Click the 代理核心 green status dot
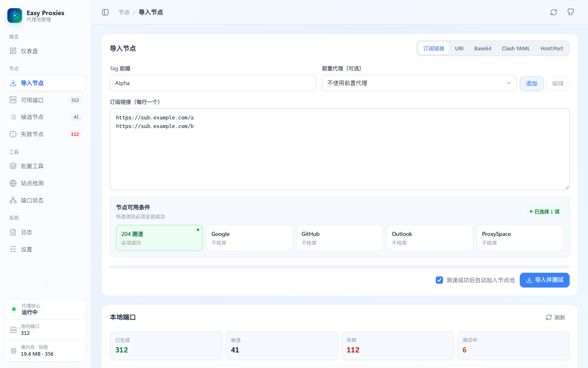 point(14,309)
